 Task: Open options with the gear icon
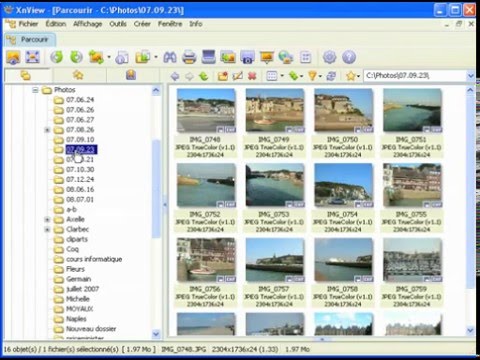[x=329, y=57]
